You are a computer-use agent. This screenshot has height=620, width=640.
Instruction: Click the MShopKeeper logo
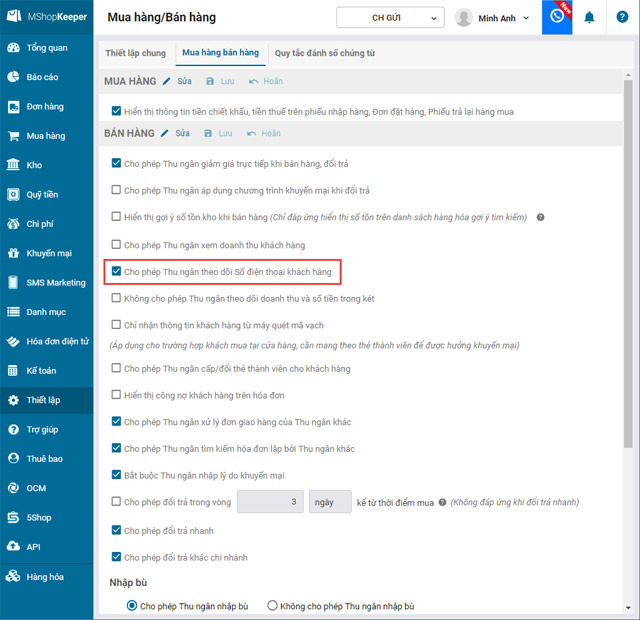[x=47, y=17]
